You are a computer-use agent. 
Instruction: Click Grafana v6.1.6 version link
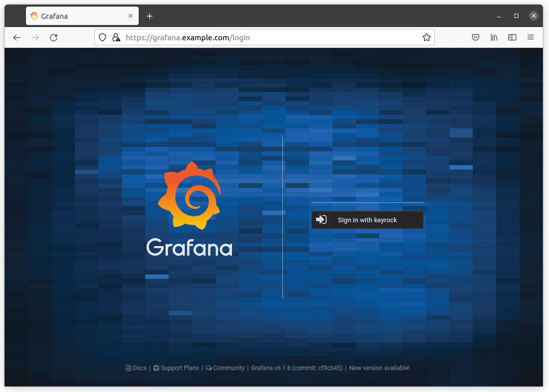click(297, 368)
